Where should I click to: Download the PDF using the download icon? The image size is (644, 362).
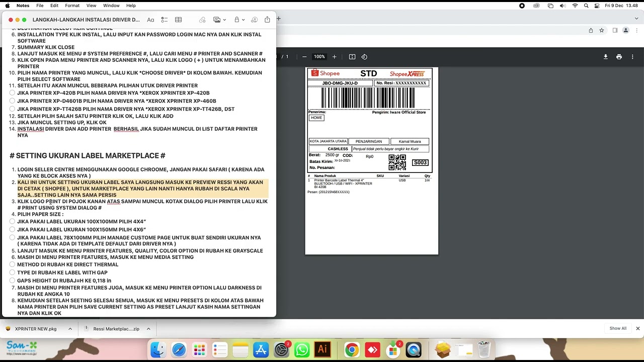605,57
